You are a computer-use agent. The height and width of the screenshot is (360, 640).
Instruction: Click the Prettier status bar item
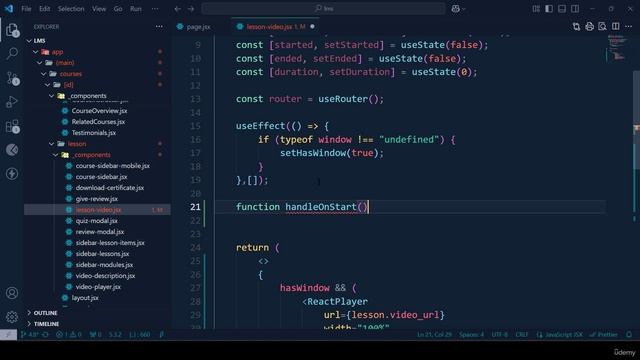tap(604, 335)
